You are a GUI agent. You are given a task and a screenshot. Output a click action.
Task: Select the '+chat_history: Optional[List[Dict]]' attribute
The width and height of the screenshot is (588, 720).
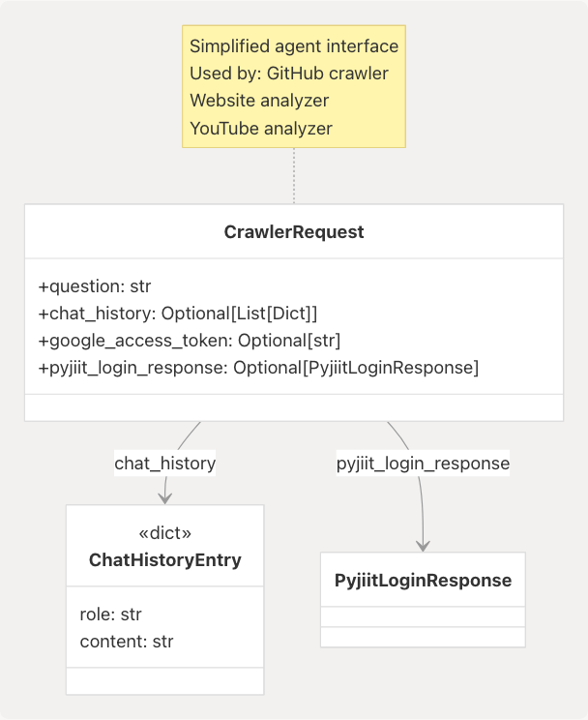click(x=178, y=314)
